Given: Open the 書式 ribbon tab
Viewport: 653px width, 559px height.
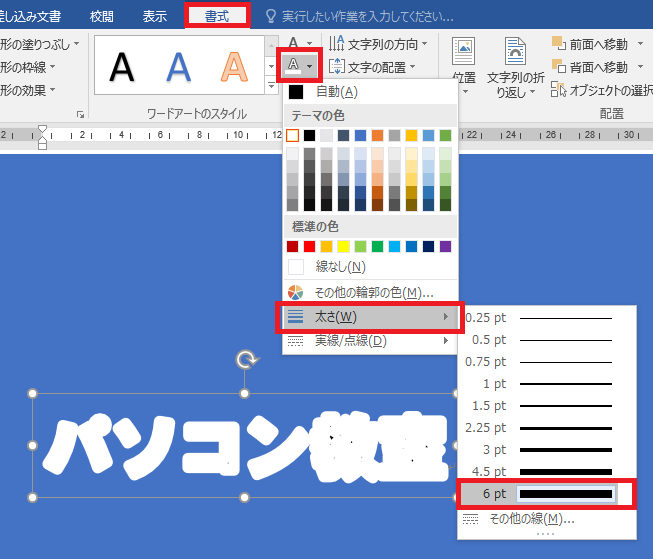Looking at the screenshot, I should pyautogui.click(x=217, y=16).
